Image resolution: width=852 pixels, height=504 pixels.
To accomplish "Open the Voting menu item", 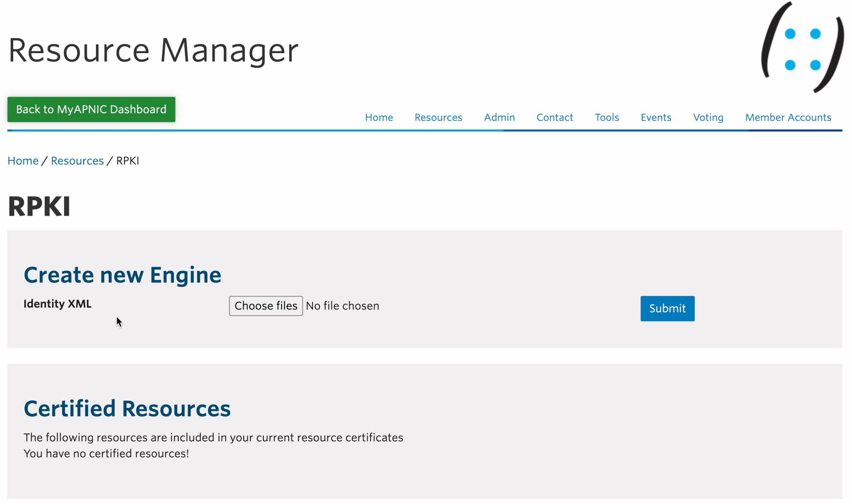I will (708, 117).
